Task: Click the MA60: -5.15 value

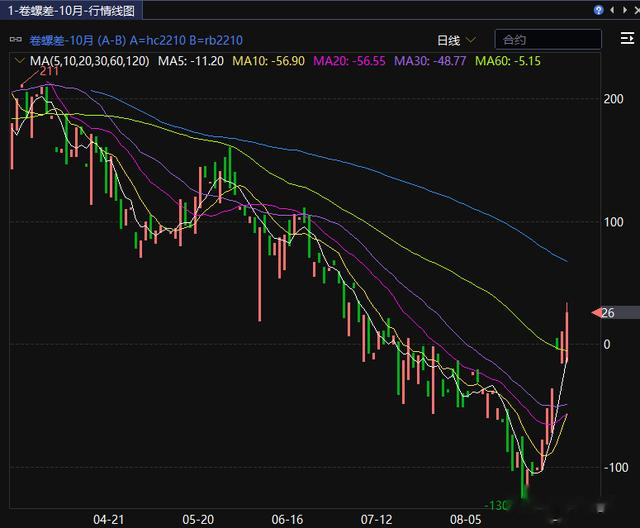Action: pyautogui.click(x=508, y=61)
